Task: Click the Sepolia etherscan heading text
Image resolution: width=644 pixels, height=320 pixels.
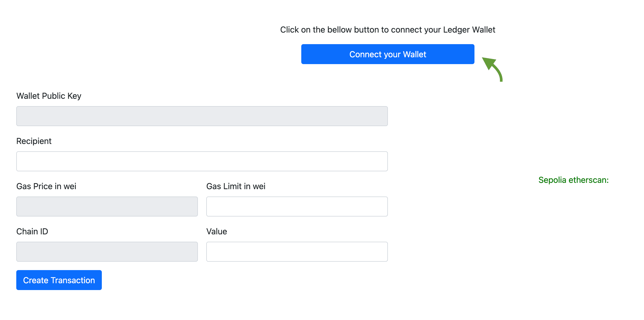Action: coord(574,180)
